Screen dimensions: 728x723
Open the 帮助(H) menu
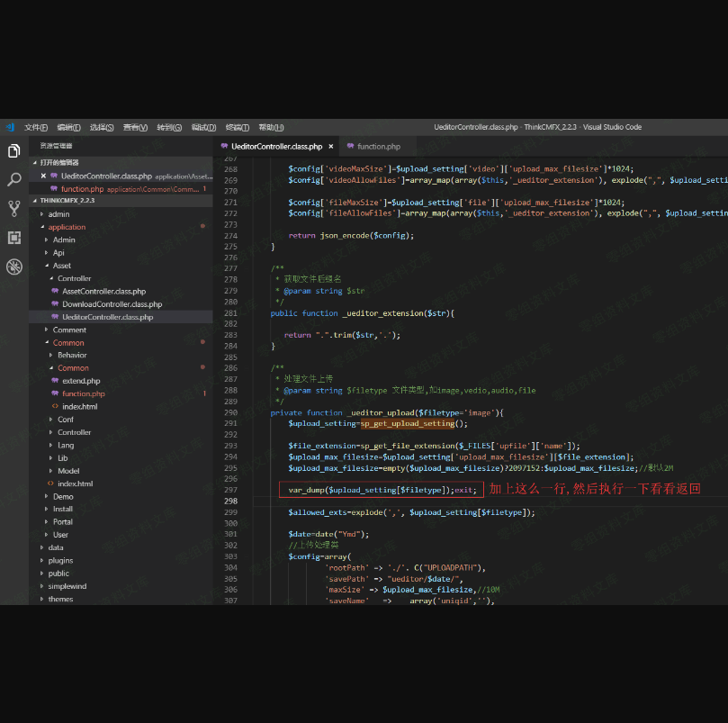click(271, 127)
